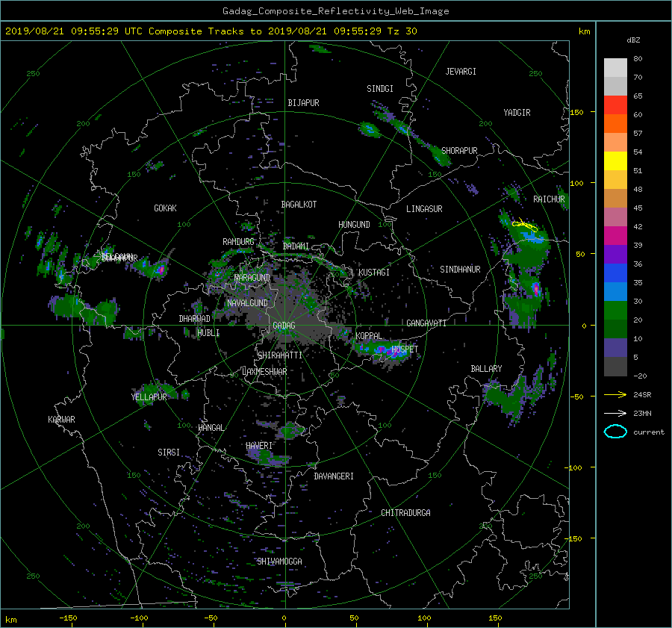
Task: Click the RAMDURG city label
Action: point(238,242)
